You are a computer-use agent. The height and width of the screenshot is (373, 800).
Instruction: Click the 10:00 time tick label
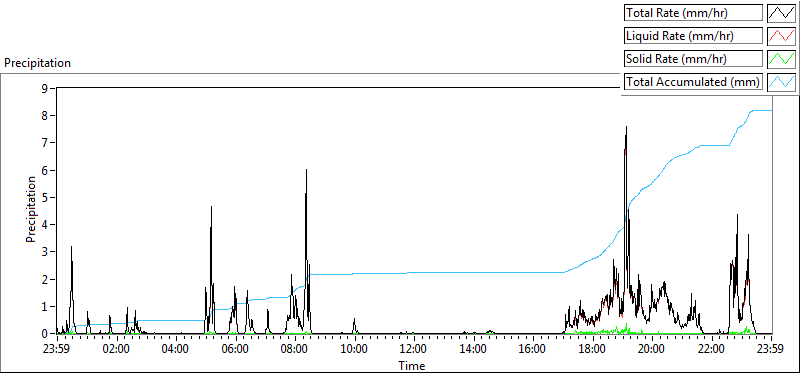click(355, 350)
